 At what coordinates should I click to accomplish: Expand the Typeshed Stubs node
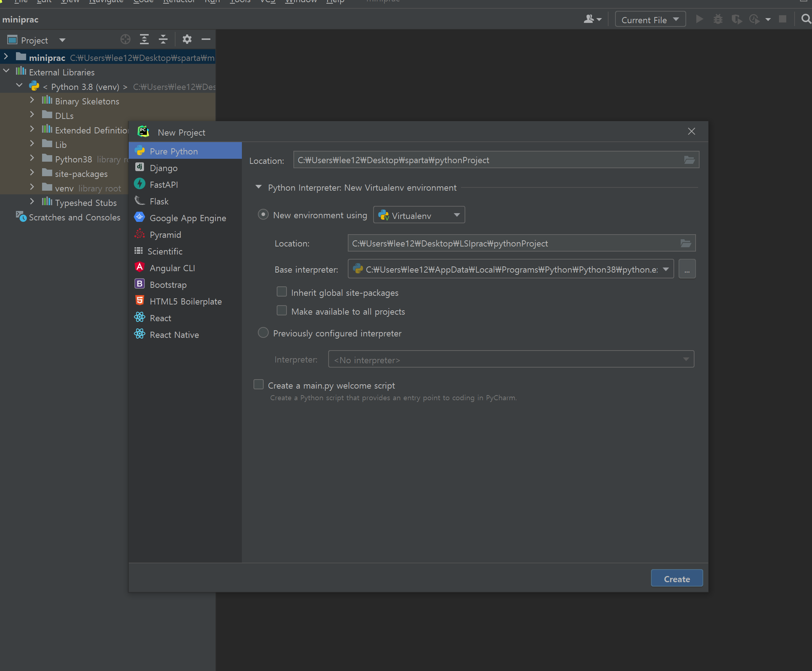click(x=32, y=202)
